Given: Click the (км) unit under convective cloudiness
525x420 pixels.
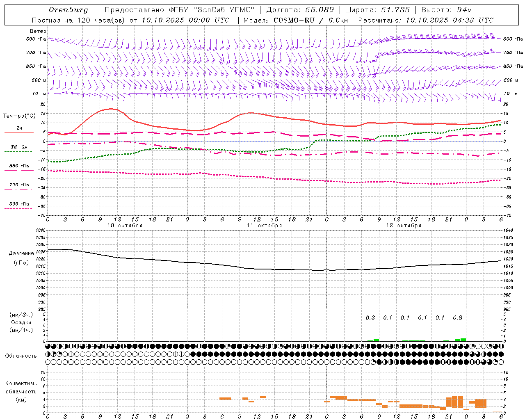Looking at the screenshot, I should pos(21,399).
